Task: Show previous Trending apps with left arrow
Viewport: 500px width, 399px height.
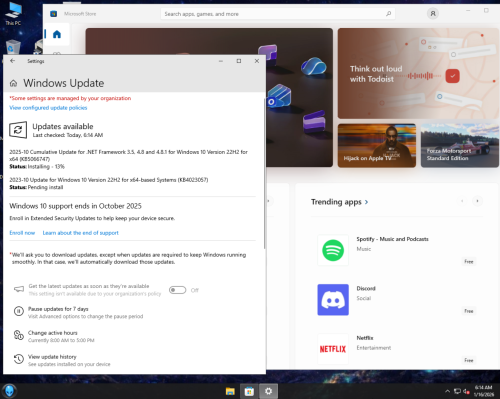Action: pos(462,201)
